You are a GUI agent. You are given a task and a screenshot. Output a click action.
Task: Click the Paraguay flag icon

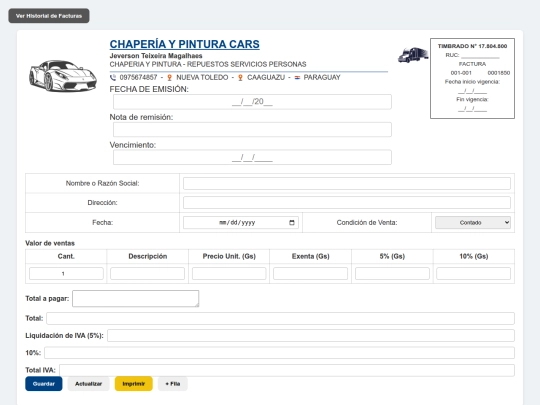(x=297, y=77)
